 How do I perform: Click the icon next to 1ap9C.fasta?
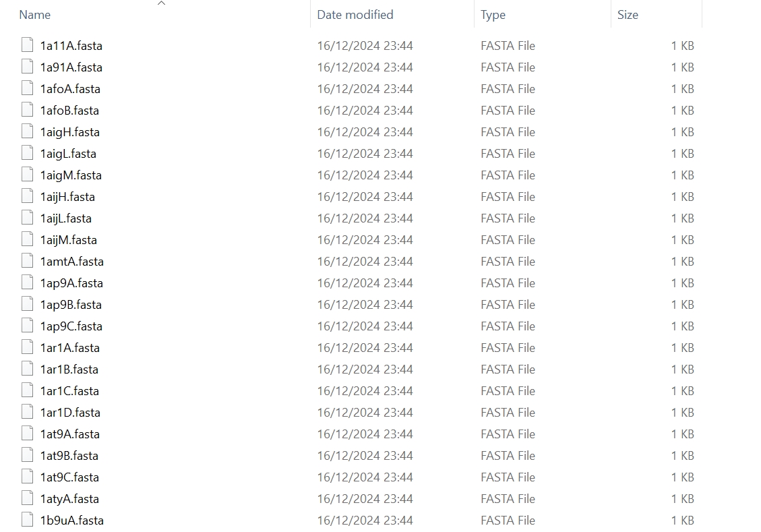point(27,326)
